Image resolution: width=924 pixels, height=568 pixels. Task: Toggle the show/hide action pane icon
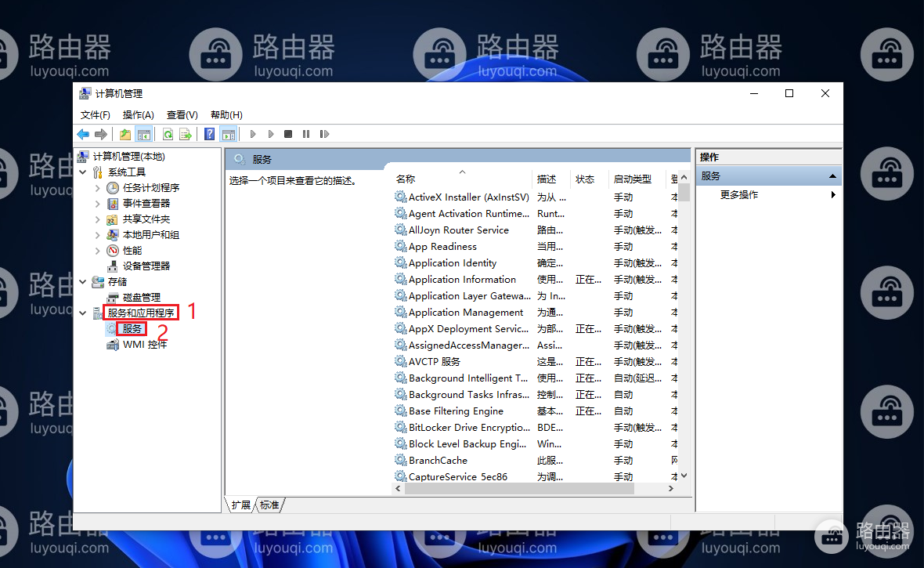coord(229,135)
